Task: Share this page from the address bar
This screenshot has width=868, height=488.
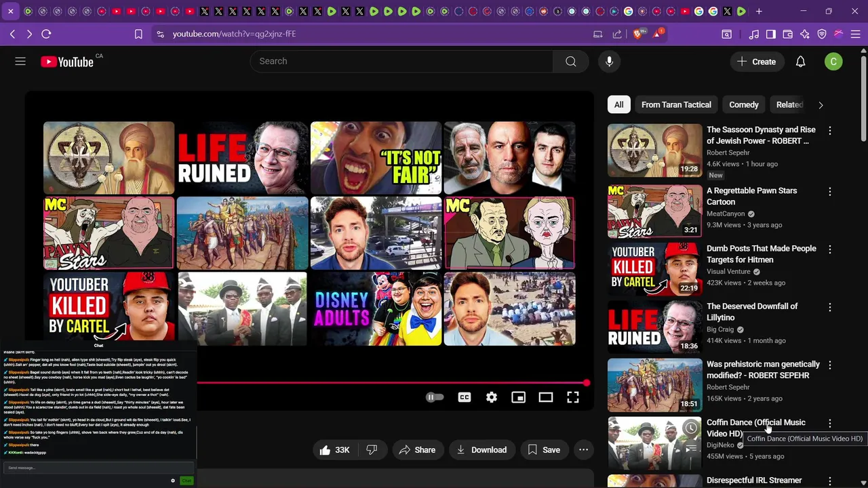Action: tap(617, 34)
